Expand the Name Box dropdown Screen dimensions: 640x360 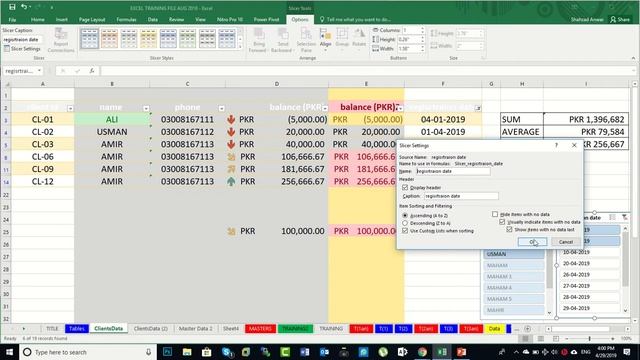coord(39,71)
